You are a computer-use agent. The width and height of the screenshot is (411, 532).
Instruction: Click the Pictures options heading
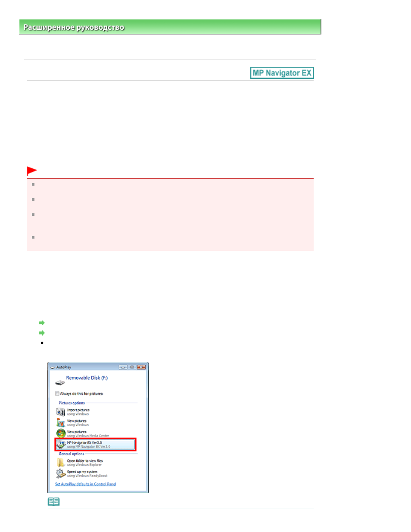[72, 403]
